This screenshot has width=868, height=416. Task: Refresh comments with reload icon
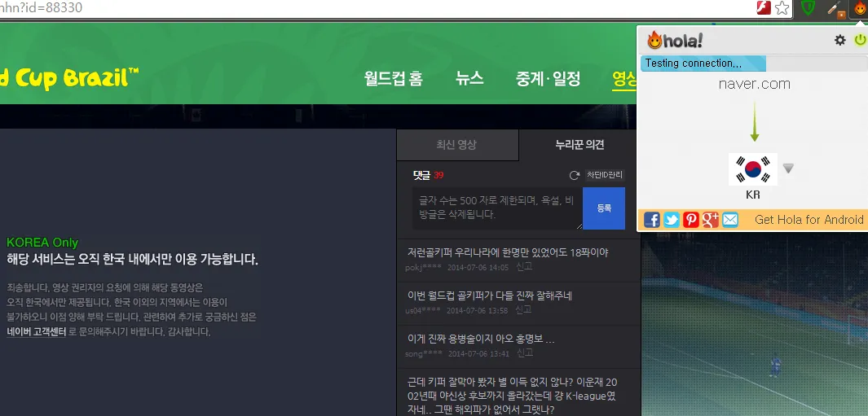pyautogui.click(x=574, y=175)
